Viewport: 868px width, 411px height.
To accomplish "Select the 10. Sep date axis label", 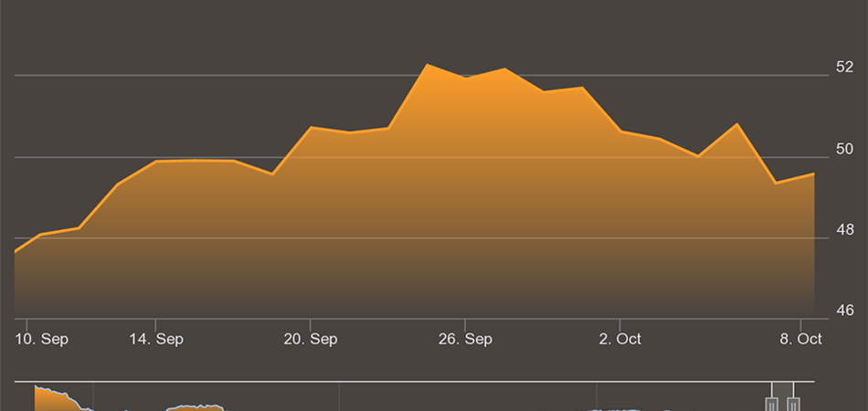I will (42, 339).
